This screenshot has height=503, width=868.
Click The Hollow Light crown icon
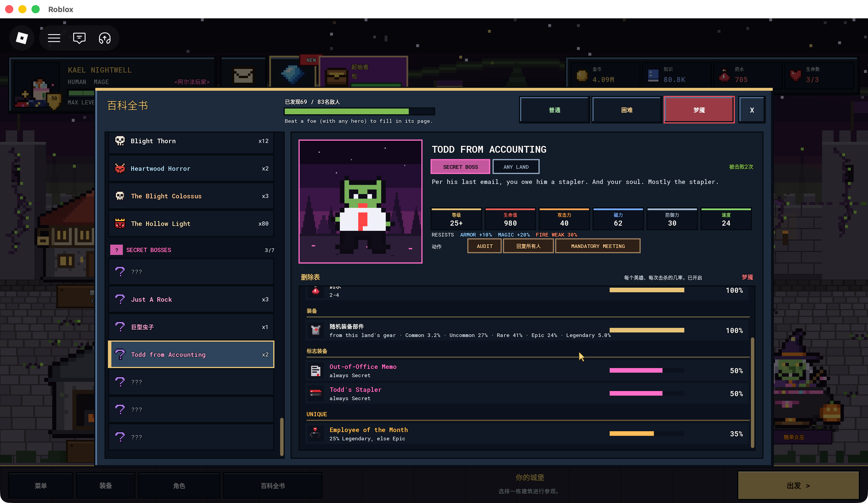120,223
